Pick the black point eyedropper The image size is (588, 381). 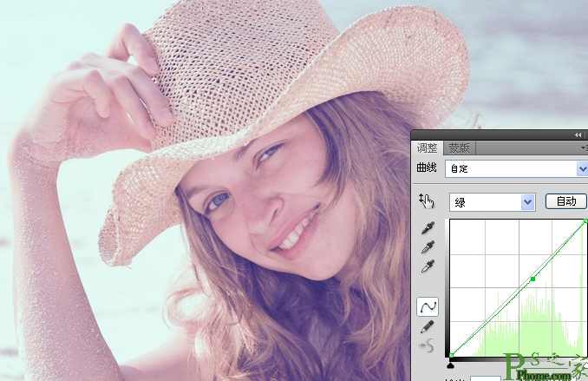(x=428, y=228)
